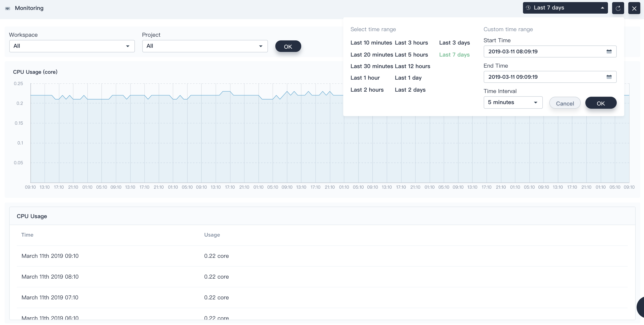Image resolution: width=644 pixels, height=325 pixels.
Task: Click the refresh icon button
Action: [618, 8]
